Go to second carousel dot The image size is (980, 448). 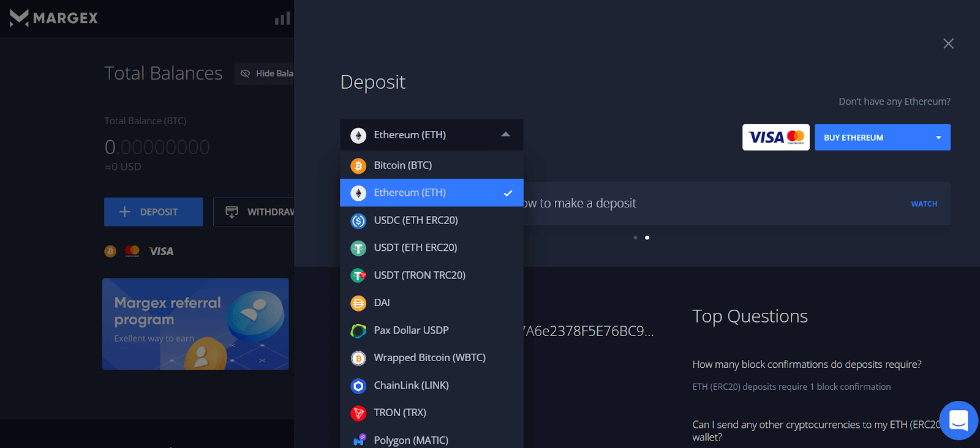(647, 237)
